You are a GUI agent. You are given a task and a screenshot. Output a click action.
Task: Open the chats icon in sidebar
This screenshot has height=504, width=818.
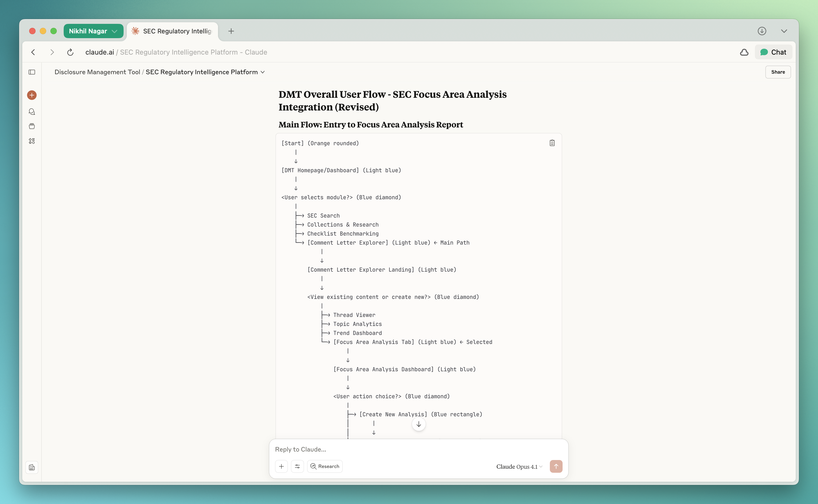pos(32,112)
